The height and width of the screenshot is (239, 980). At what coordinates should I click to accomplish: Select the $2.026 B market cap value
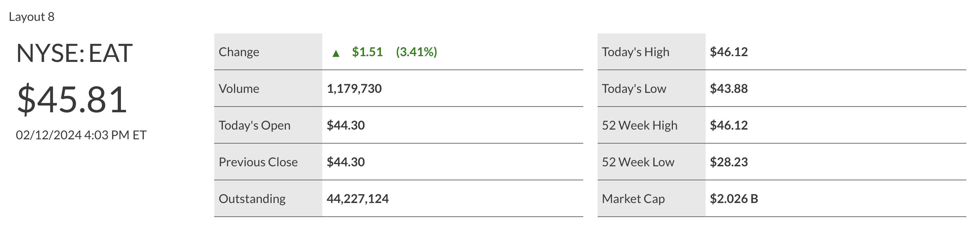[x=734, y=199]
